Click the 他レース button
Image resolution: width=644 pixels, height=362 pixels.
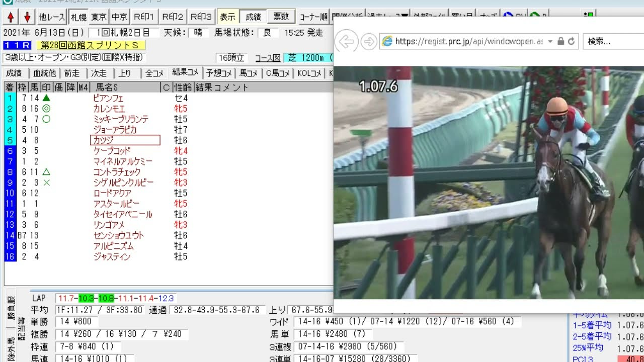(52, 17)
